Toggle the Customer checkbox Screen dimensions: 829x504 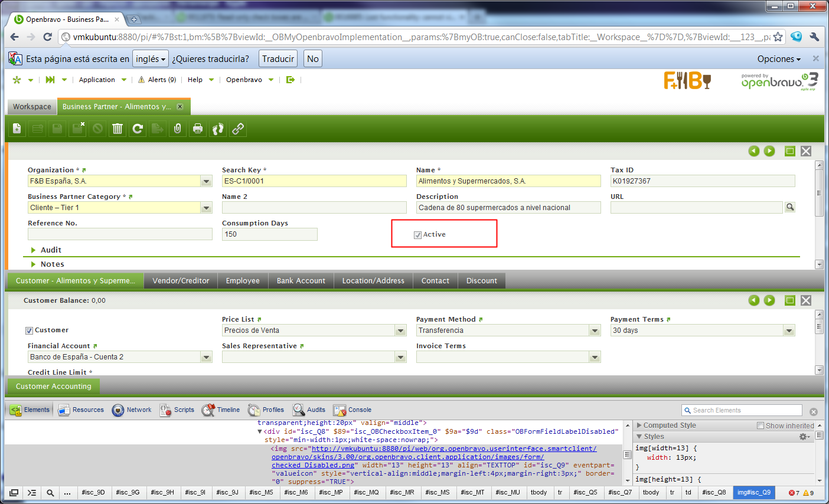(x=29, y=330)
